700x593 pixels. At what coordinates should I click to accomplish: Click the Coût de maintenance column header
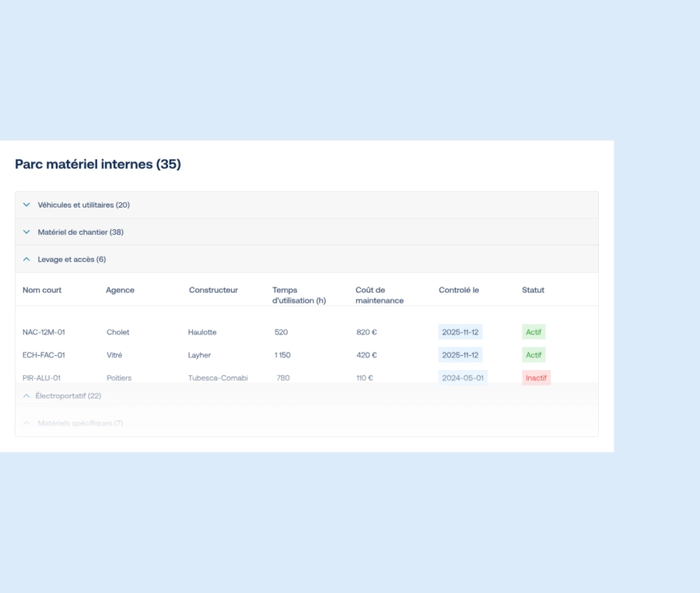[x=380, y=295]
